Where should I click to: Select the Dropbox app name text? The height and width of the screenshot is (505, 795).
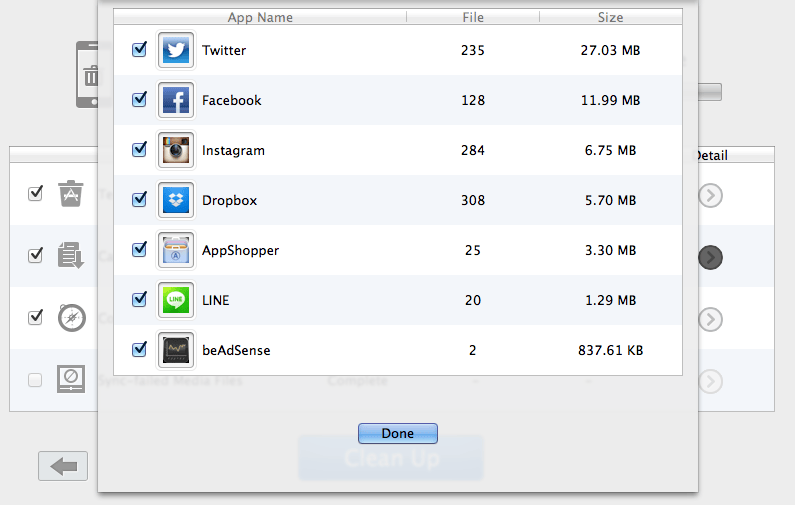coord(230,201)
